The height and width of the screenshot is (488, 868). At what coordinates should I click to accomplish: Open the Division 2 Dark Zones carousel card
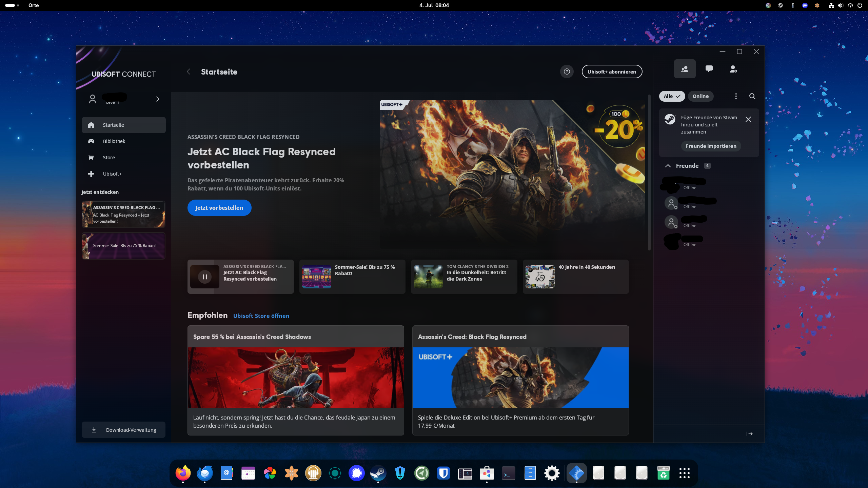click(464, 277)
